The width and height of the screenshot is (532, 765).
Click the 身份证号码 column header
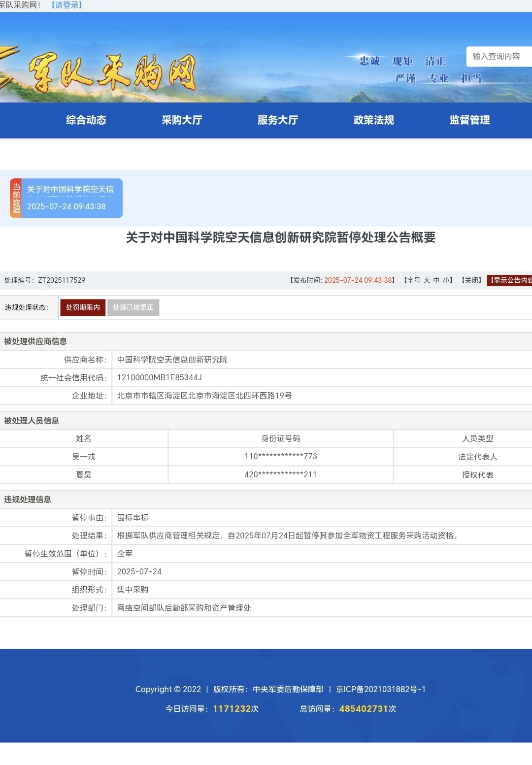pos(281,439)
